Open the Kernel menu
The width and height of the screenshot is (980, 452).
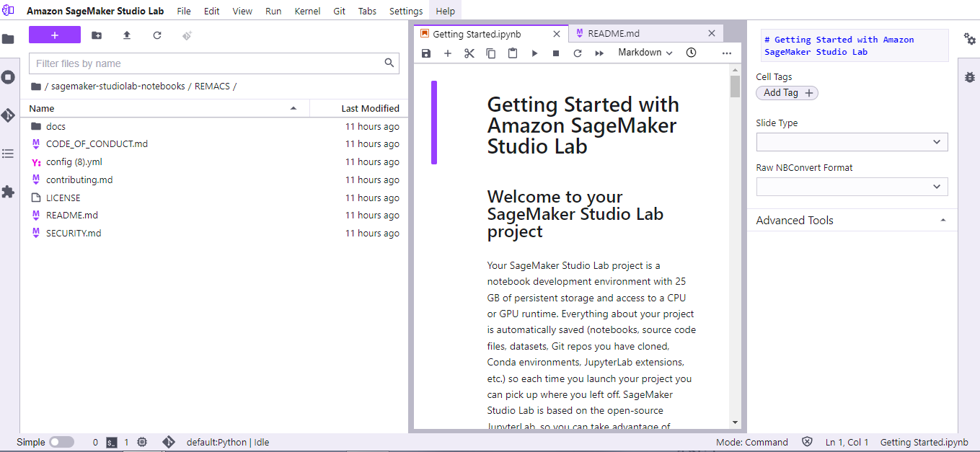(307, 11)
